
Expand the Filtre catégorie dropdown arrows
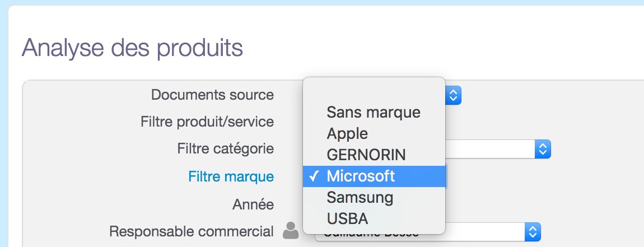[543, 149]
